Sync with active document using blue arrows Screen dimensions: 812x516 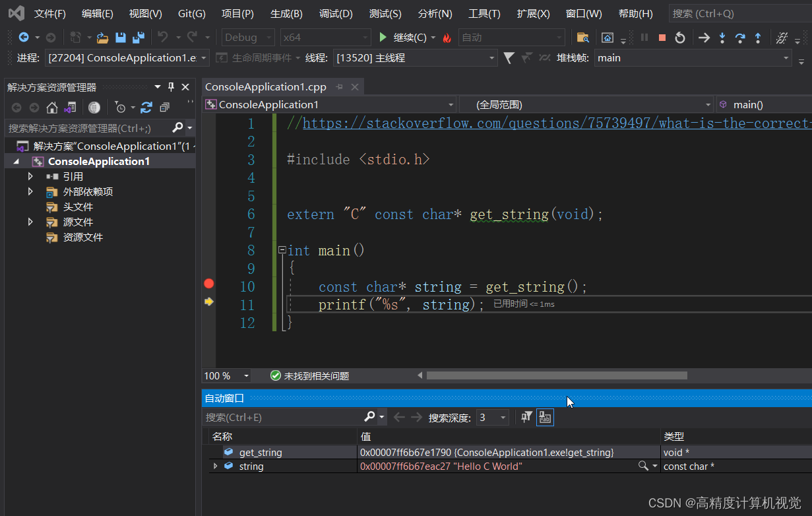coord(146,108)
